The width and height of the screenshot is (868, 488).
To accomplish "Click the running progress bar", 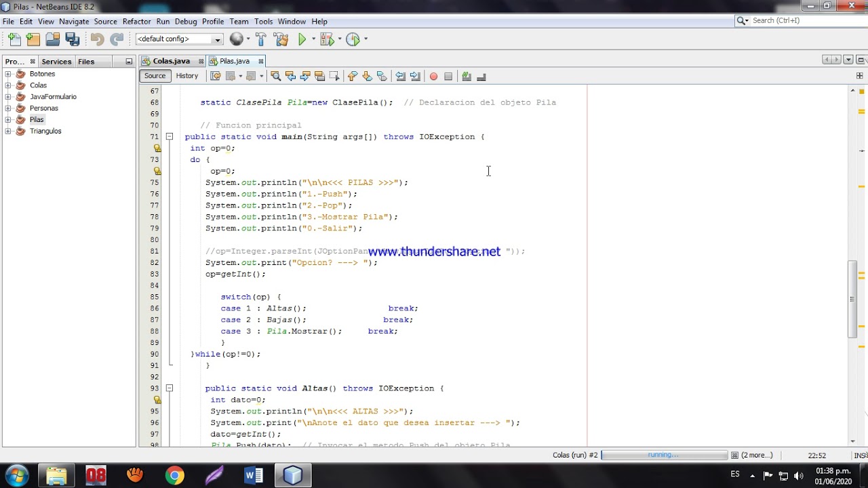I will coord(663,455).
